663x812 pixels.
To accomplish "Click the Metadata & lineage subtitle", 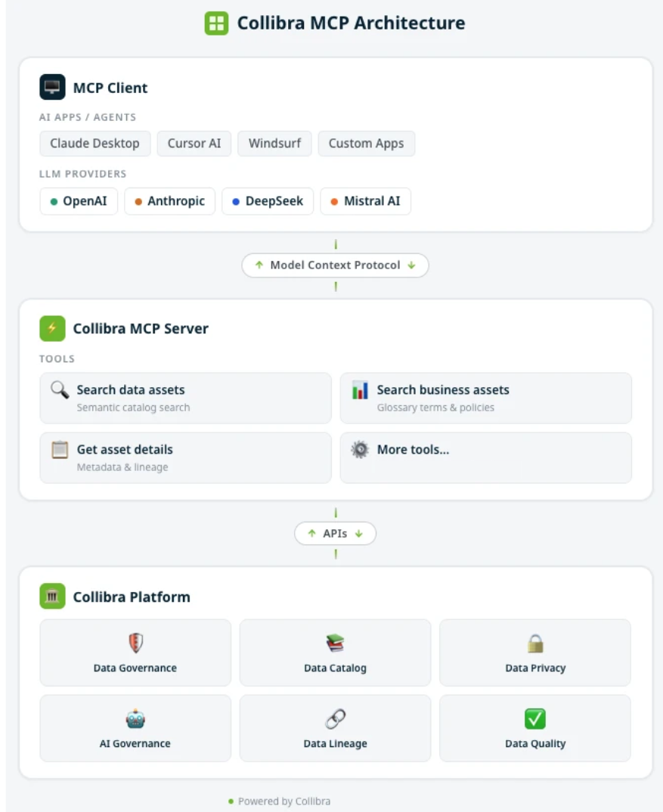I will [x=122, y=467].
